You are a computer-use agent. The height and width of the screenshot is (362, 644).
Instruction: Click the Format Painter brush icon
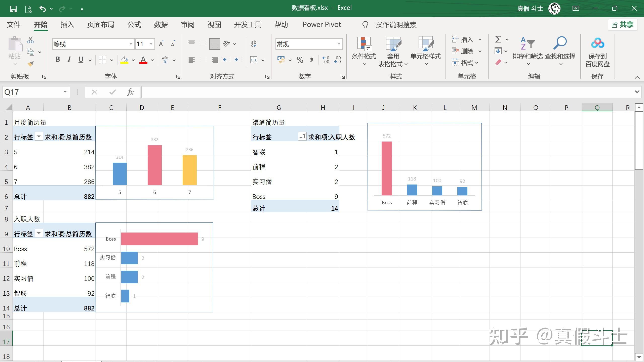[31, 64]
